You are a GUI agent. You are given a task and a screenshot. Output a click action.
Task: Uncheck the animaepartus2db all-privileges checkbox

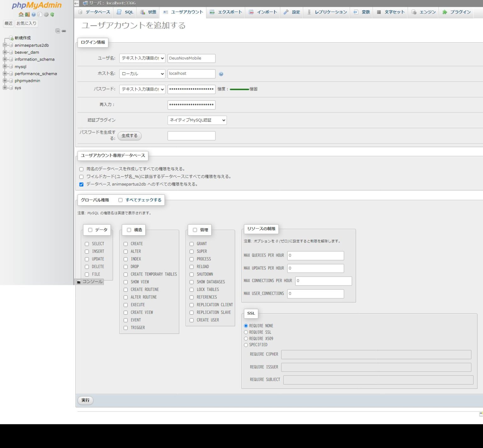click(81, 185)
